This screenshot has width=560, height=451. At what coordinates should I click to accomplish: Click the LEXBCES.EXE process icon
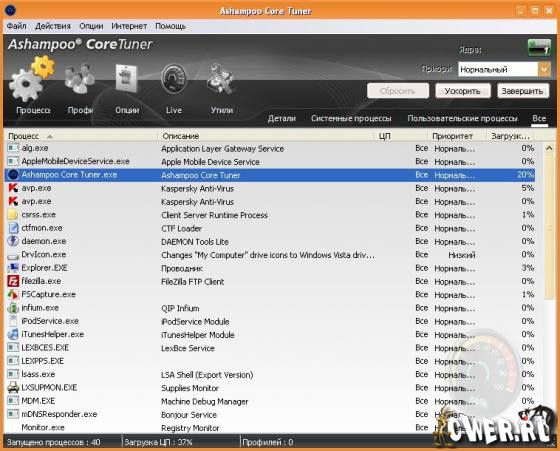[13, 347]
